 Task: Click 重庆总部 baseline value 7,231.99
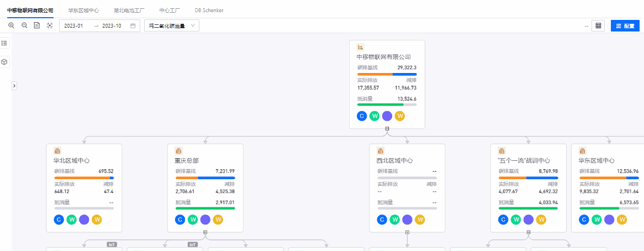(x=225, y=171)
